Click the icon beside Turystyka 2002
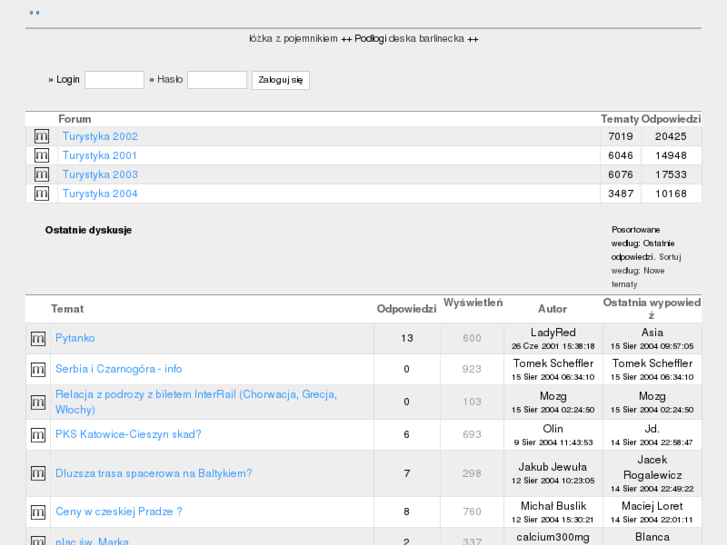 pos(41,136)
